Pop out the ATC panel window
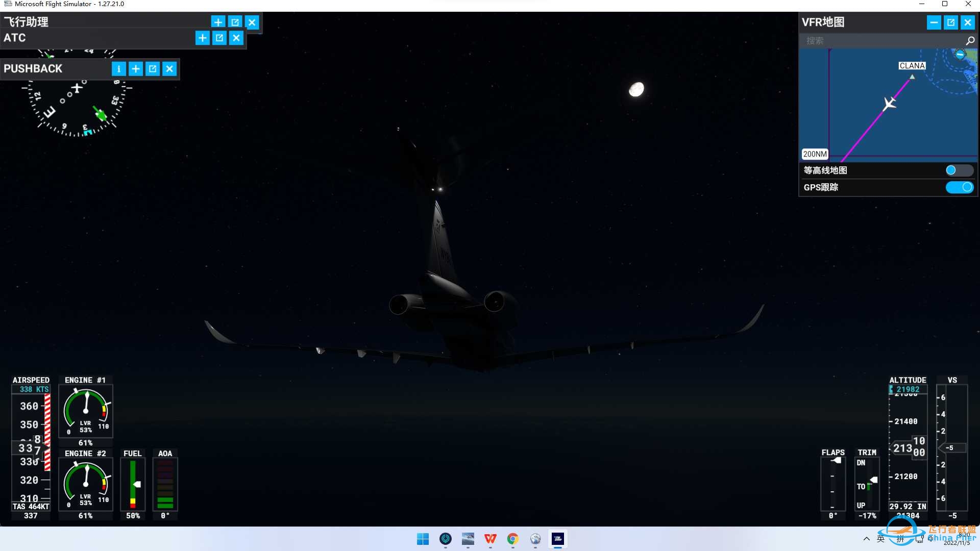The image size is (980, 551). (x=219, y=38)
